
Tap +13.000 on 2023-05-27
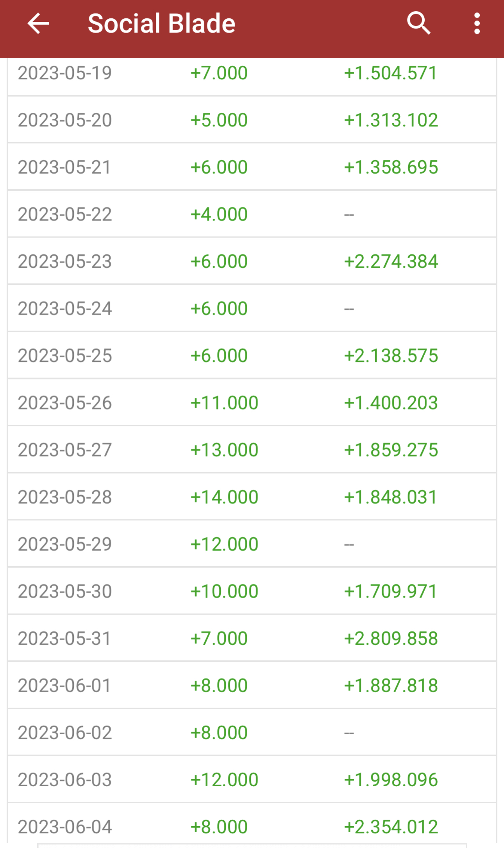pos(224,450)
